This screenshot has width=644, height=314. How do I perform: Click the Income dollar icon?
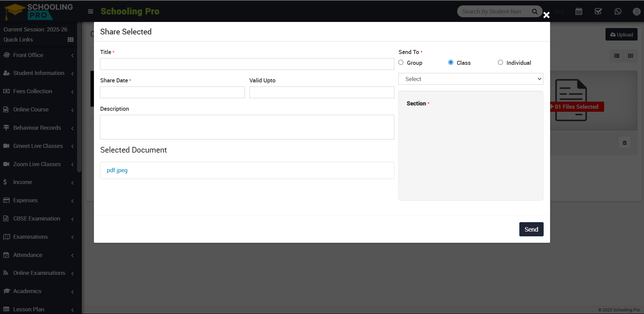coord(5,182)
